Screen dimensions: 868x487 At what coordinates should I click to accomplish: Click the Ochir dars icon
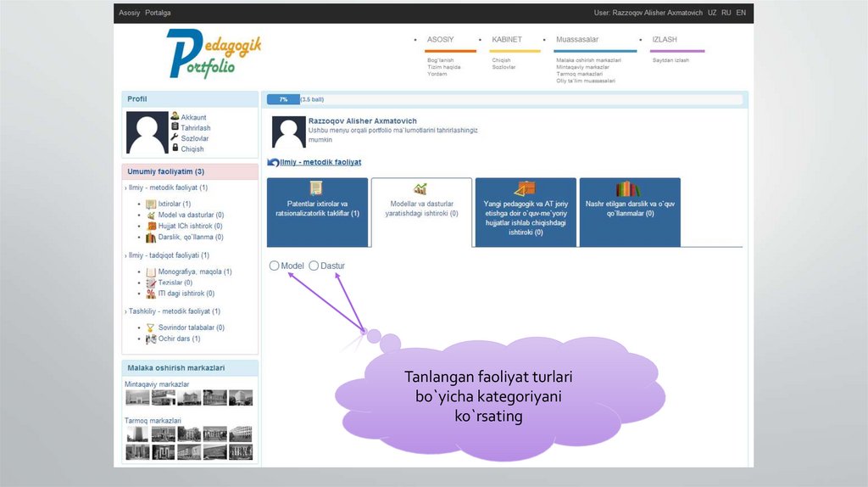pos(151,339)
